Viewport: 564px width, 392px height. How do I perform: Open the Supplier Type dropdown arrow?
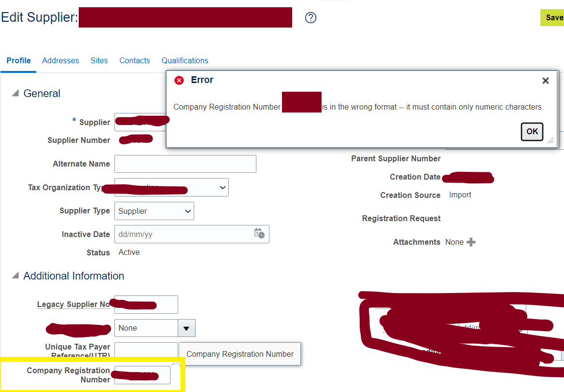point(188,211)
